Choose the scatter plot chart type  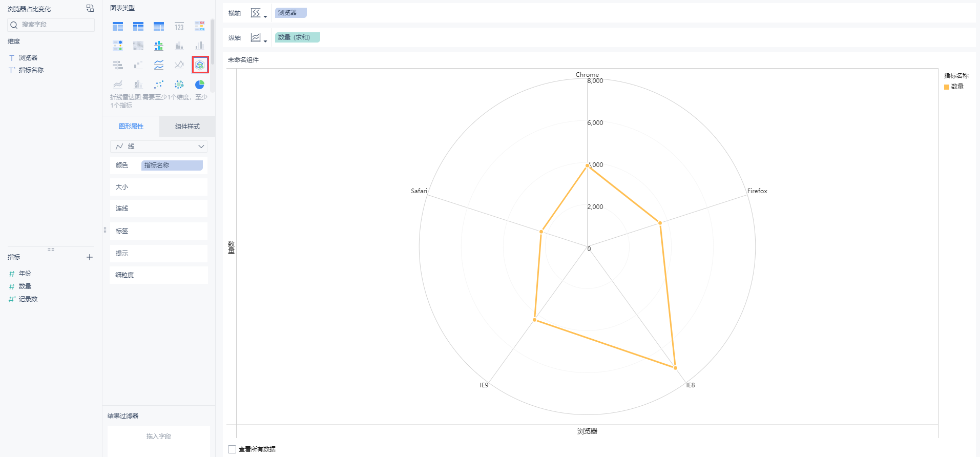click(x=159, y=85)
